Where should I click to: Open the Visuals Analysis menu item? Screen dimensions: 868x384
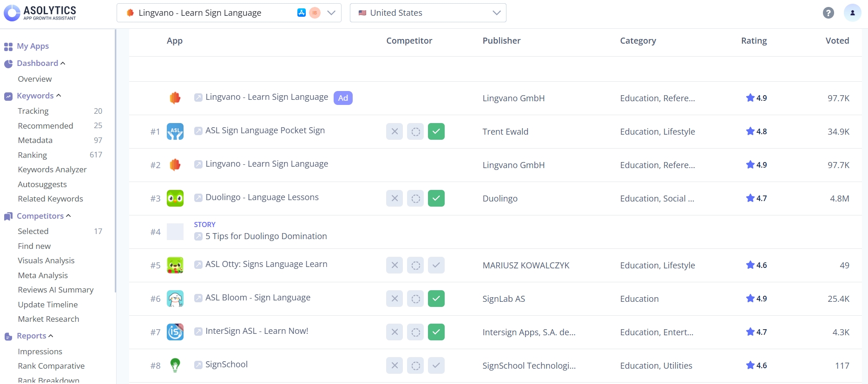[46, 260]
